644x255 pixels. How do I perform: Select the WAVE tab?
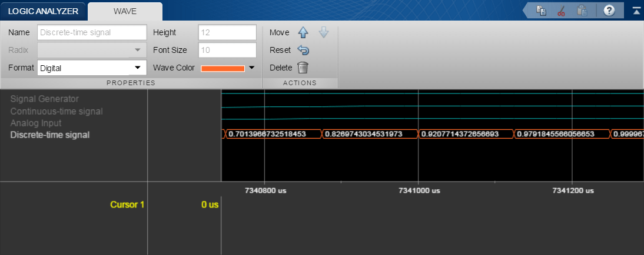click(x=125, y=12)
